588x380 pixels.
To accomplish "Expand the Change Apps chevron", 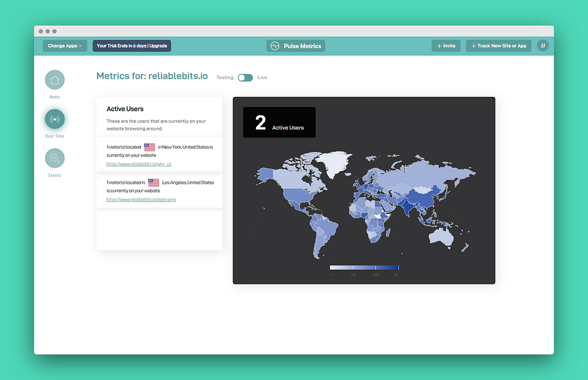I will [79, 46].
